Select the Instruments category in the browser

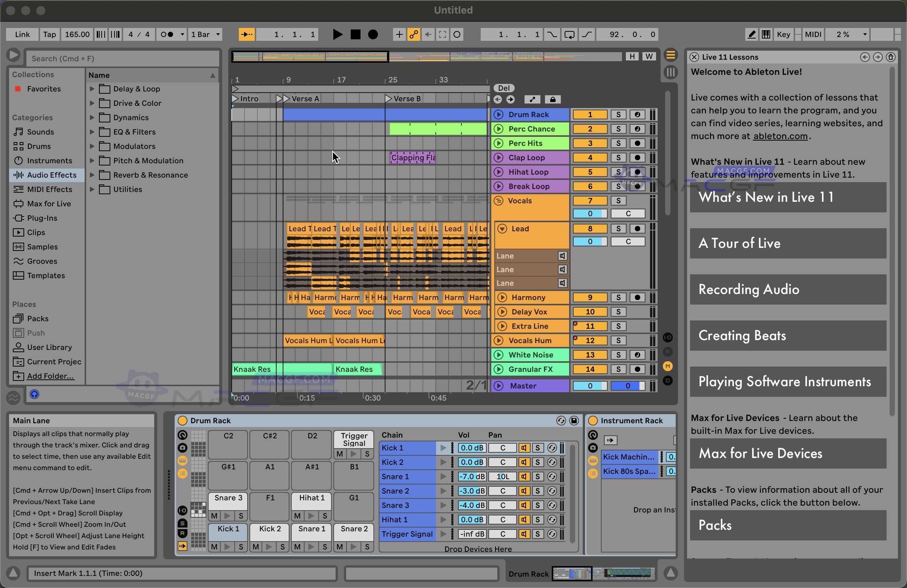(x=50, y=161)
